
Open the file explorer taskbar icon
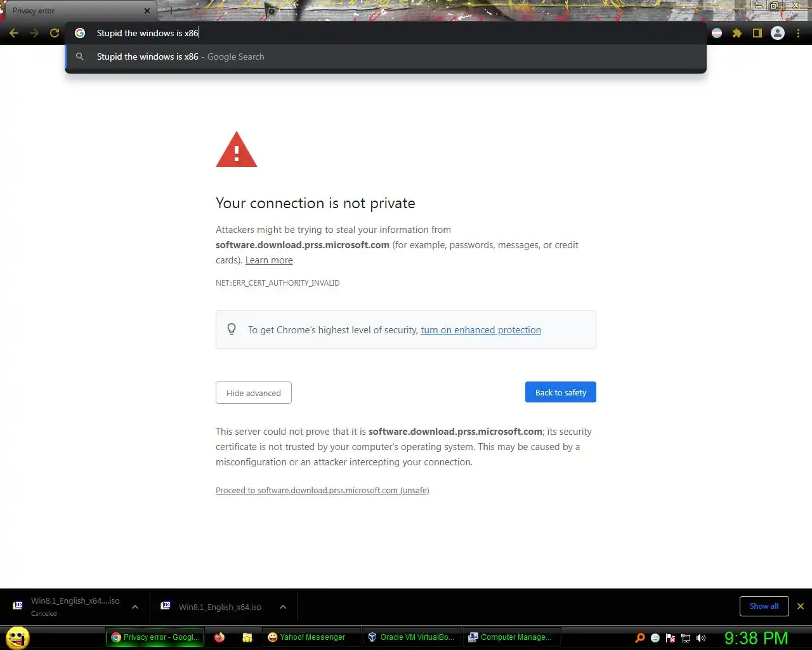(247, 637)
